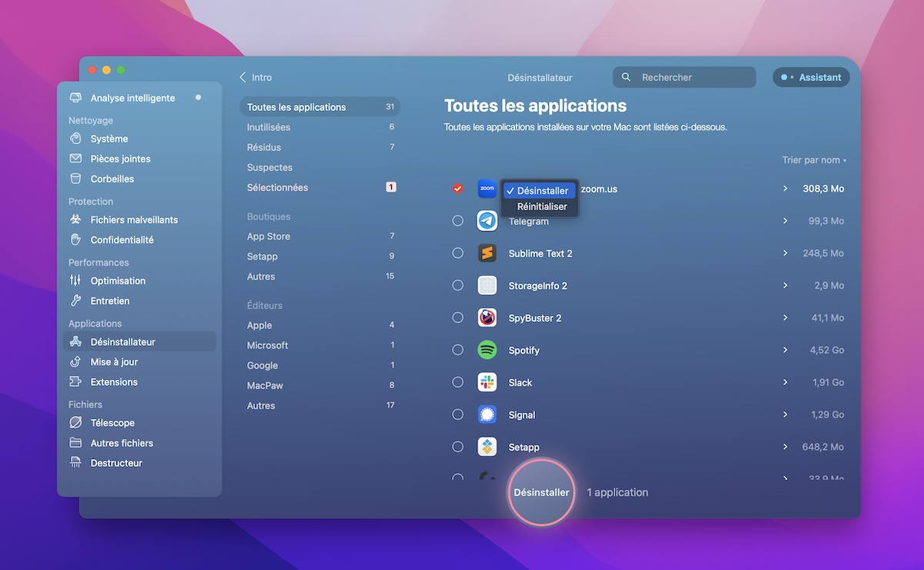This screenshot has height=570, width=924.
Task: Select the Setapp checkbox
Action: point(457,447)
